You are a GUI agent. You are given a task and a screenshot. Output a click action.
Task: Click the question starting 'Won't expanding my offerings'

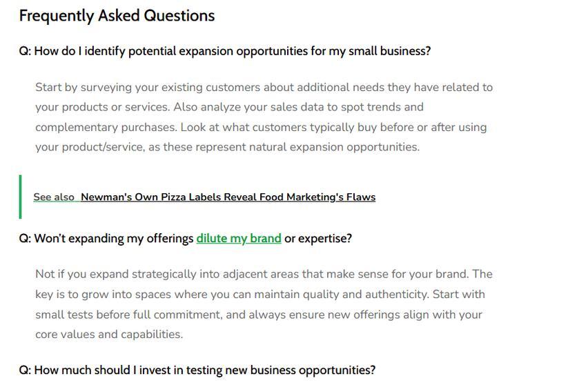coord(186,239)
